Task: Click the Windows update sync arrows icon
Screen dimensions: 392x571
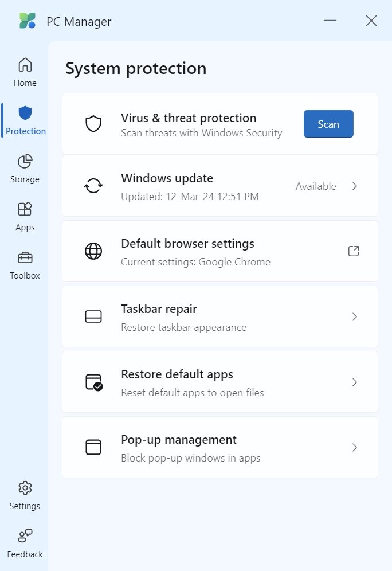Action: tap(93, 186)
